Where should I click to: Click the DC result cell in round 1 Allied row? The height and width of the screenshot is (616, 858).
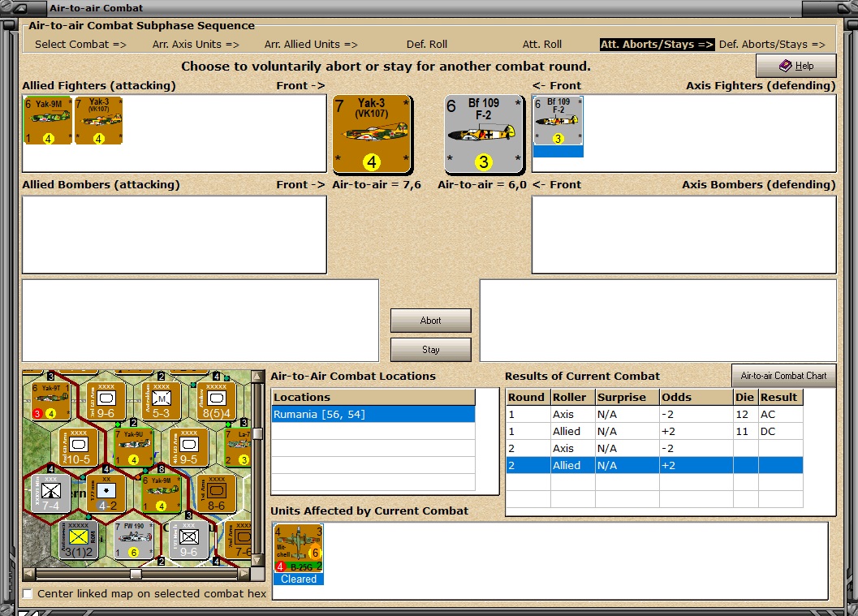[x=781, y=431]
